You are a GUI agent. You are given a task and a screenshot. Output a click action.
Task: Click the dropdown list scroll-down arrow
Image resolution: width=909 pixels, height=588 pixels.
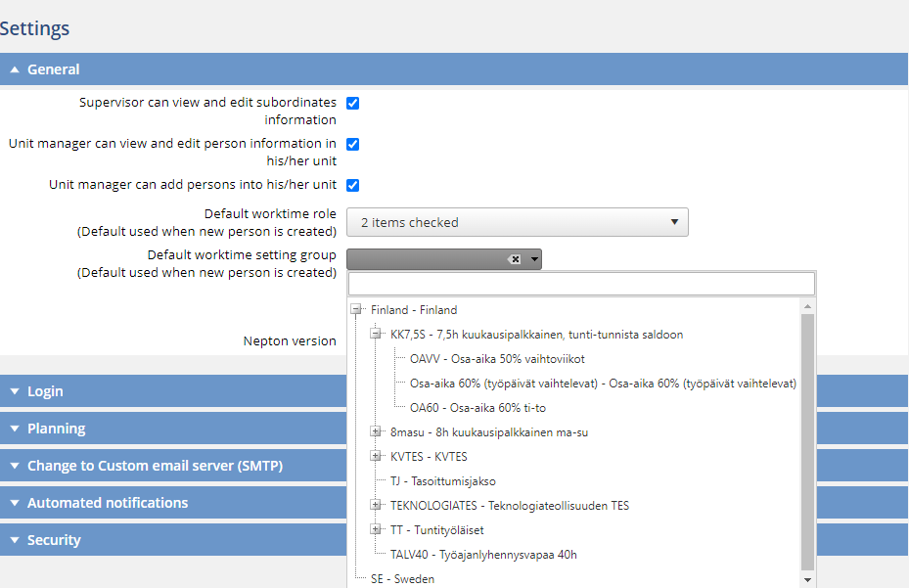tap(807, 580)
